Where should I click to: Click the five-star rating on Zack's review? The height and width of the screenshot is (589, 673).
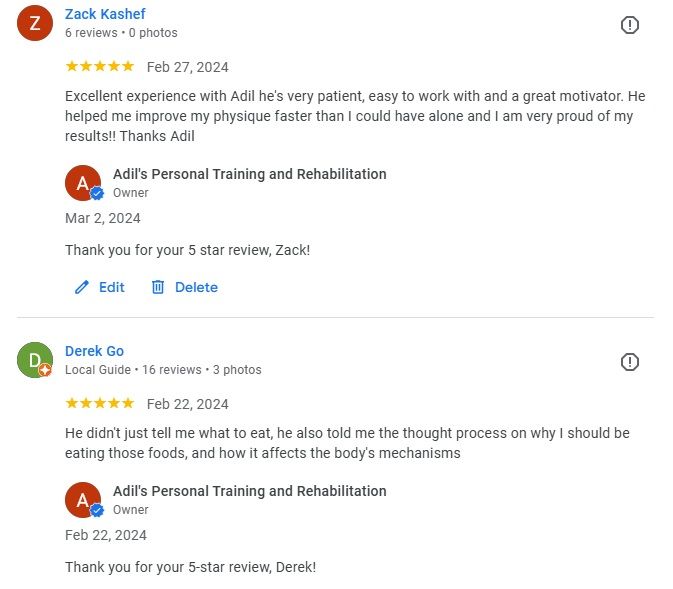pos(99,67)
